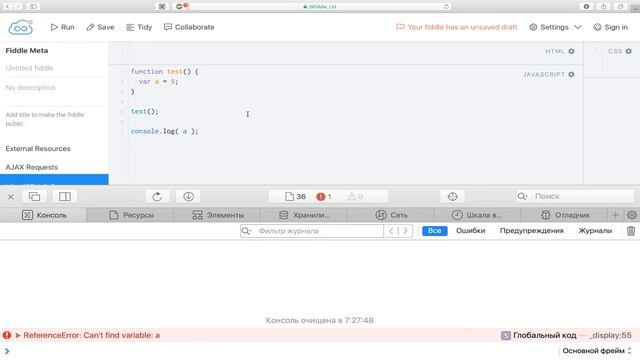Screen dimensions: 640x360
Task: Click the console.log line in editor
Action: pos(164,131)
